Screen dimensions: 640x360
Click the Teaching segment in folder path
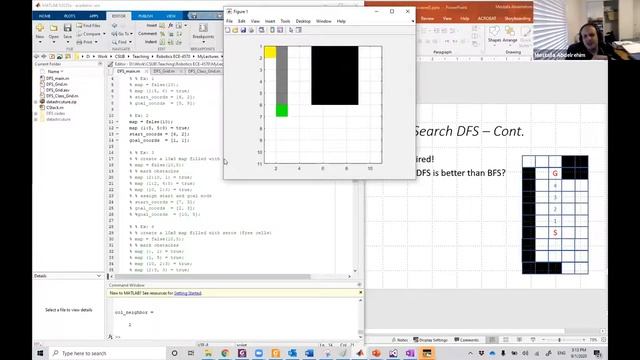[x=140, y=56]
